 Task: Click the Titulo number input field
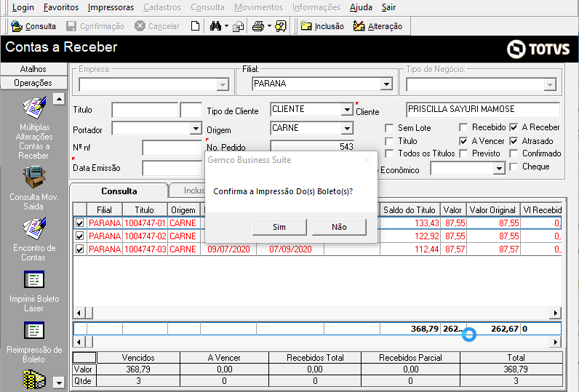click(145, 110)
